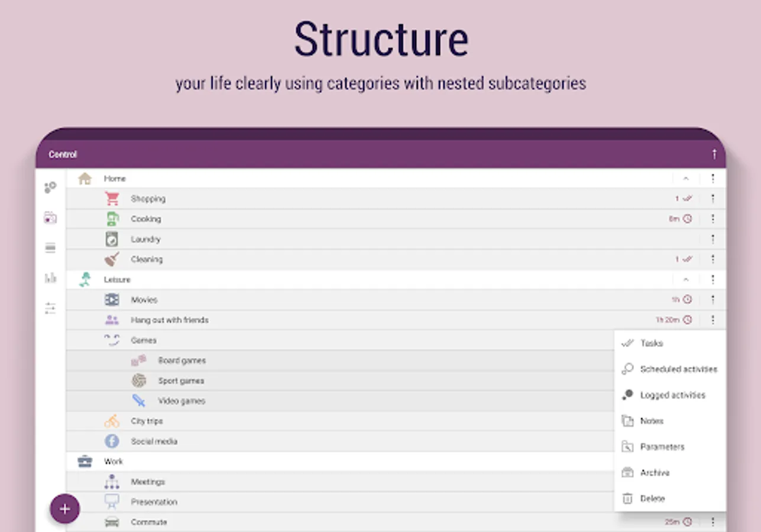Open three-dot menu for Cleaning row
The height and width of the screenshot is (532, 761).
pos(713,259)
